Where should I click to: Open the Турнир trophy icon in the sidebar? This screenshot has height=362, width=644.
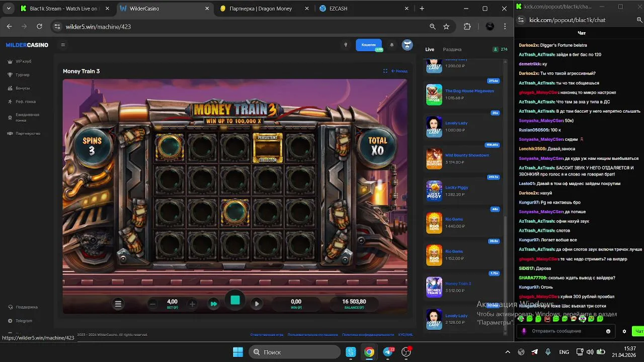click(10, 75)
